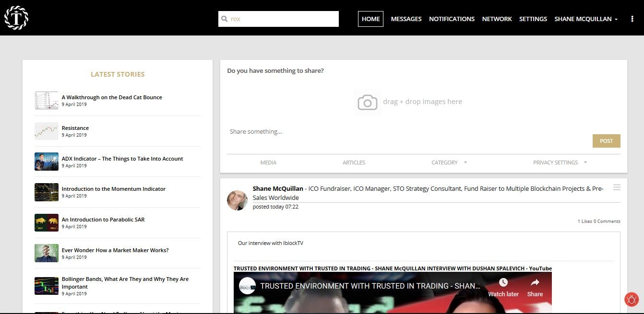Click the POST button
The height and width of the screenshot is (314, 644).
click(x=606, y=140)
